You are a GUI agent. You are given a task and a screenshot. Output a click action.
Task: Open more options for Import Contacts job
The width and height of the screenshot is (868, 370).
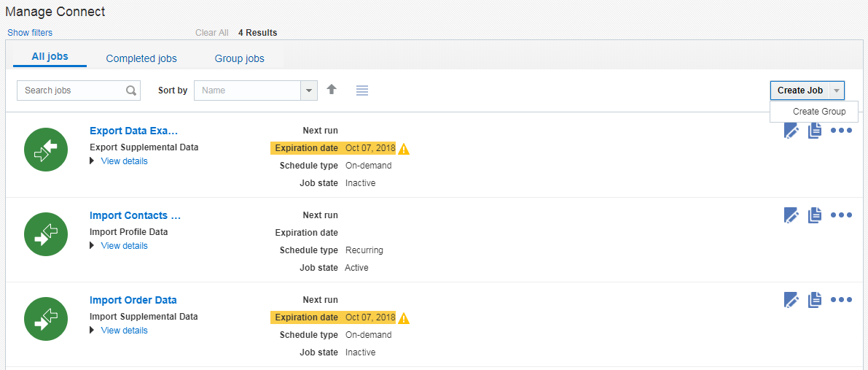click(x=841, y=215)
